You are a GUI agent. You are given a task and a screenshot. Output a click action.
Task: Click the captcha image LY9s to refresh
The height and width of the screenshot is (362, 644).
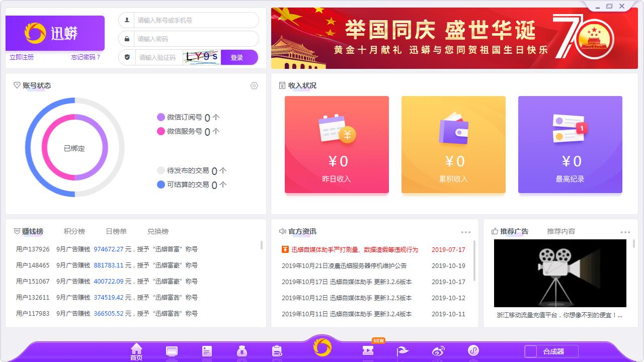(x=202, y=57)
